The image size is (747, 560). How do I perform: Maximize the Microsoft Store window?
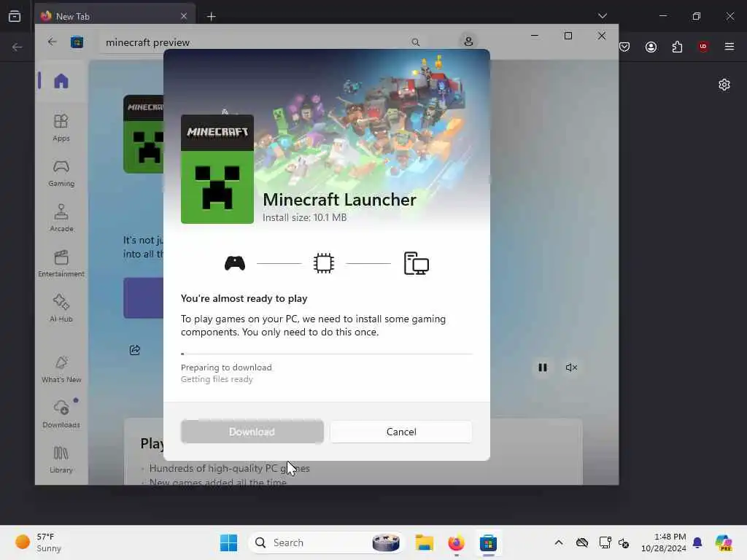pos(568,36)
